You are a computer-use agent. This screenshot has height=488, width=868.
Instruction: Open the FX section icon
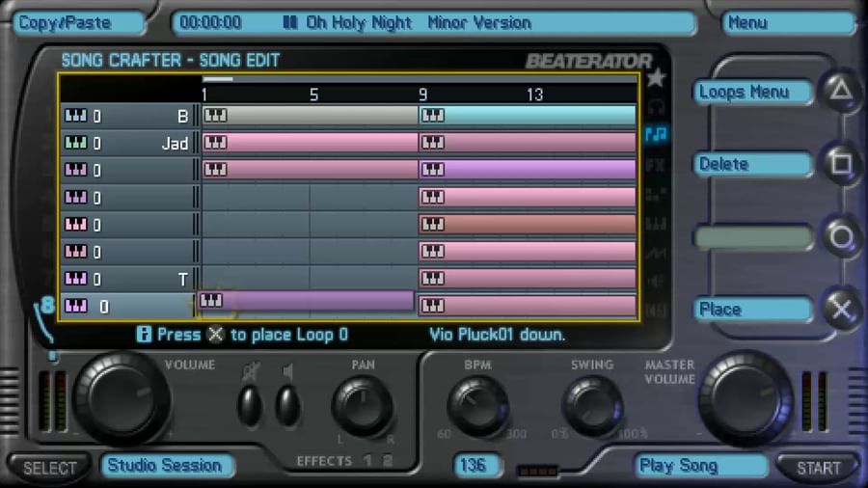pyautogui.click(x=656, y=164)
